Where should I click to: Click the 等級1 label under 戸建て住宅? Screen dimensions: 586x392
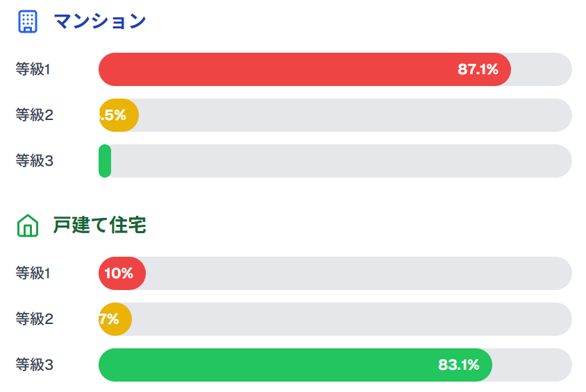point(34,273)
